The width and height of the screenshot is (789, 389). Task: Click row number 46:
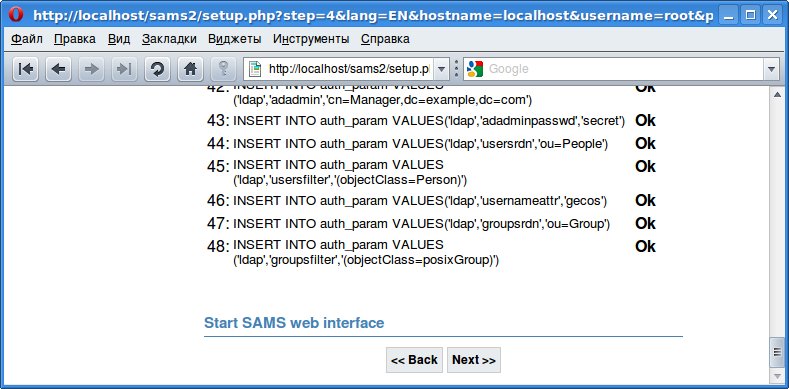click(218, 201)
